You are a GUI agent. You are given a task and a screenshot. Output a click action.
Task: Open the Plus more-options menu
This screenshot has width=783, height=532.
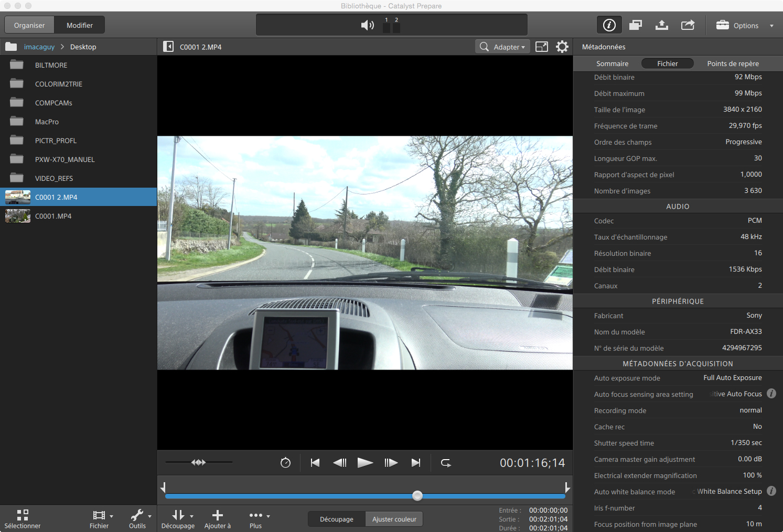coord(258,518)
